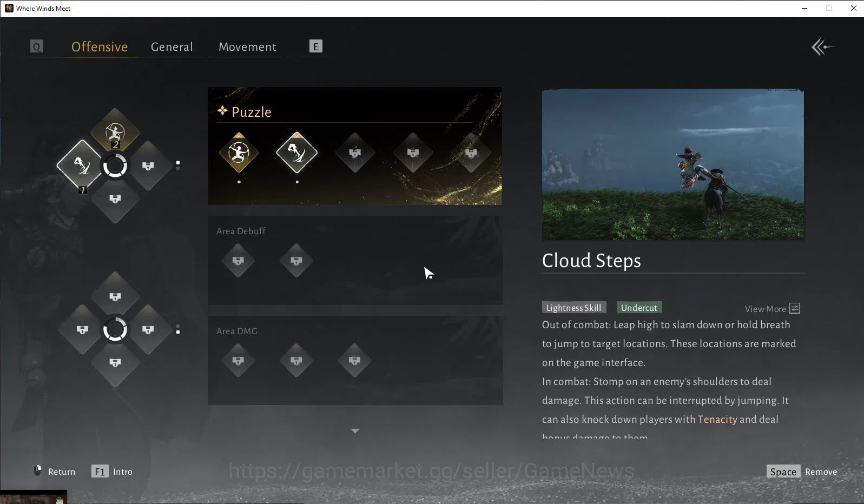Screen dimensions: 864x504
Task: Select the locked bottom slot of lower wheel
Action: [x=115, y=363]
